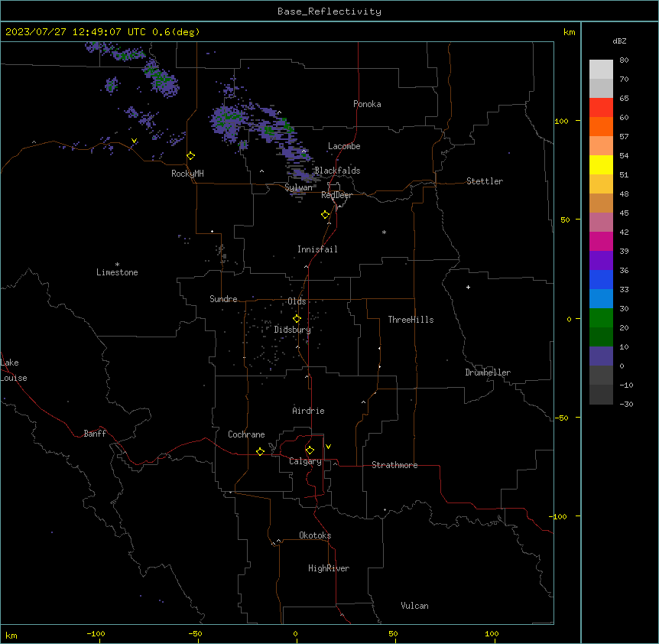Click the km unit label at bottom left

click(11, 635)
